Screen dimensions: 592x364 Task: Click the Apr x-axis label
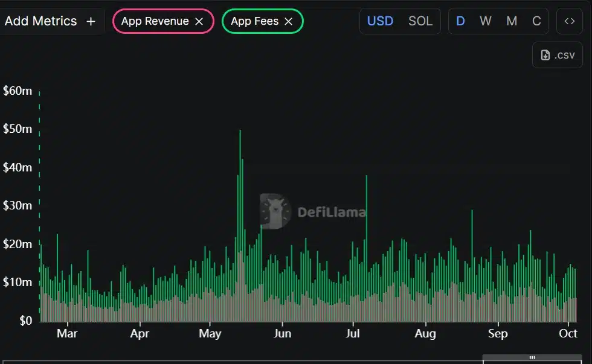[x=140, y=333]
